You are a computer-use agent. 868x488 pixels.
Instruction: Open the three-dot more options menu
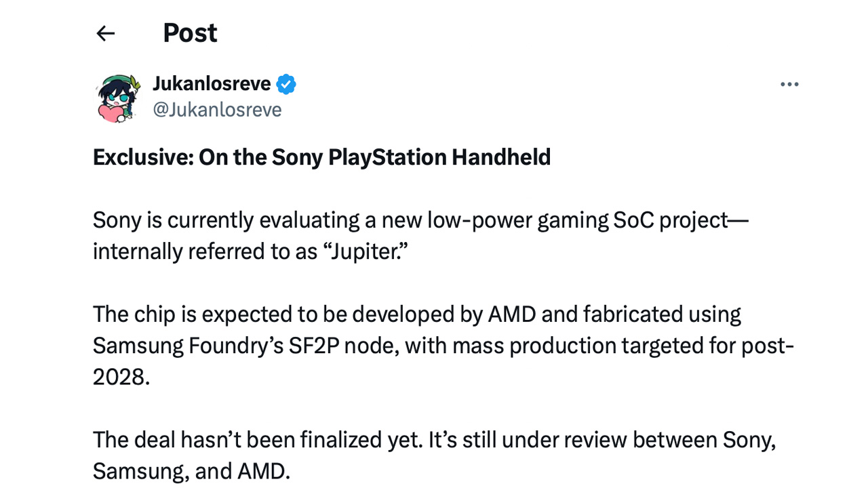789,85
